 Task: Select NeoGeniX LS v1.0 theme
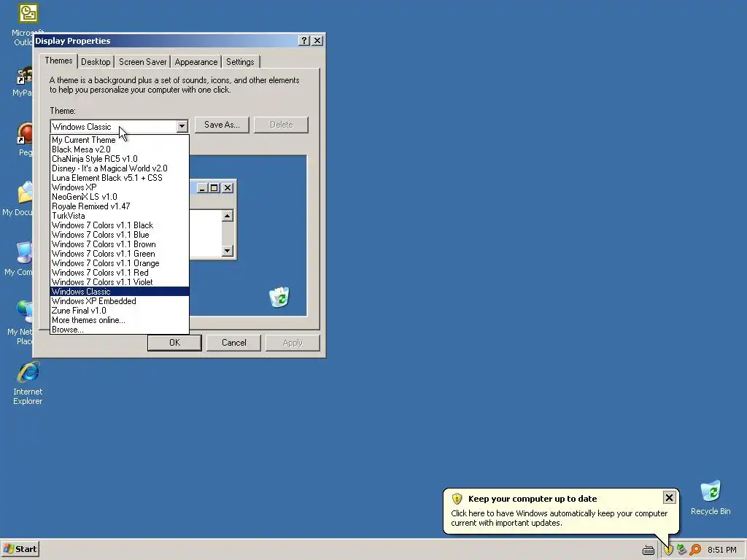point(120,197)
